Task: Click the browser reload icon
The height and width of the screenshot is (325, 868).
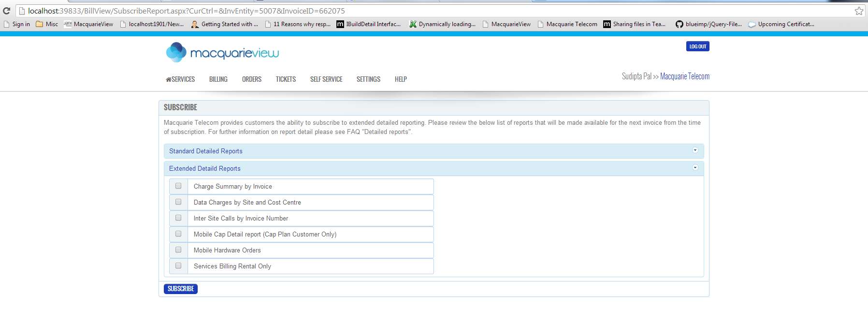Action: [6, 11]
